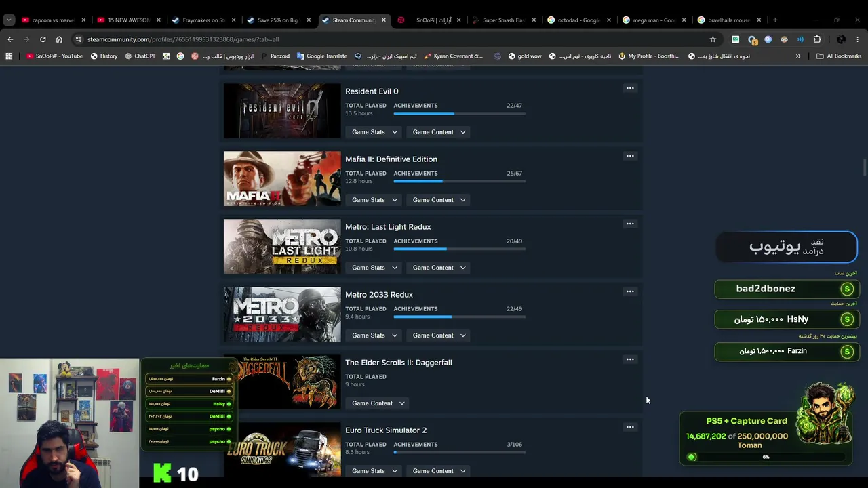This screenshot has width=868, height=488.
Task: Expand Game Content for Mafia II
Action: click(439, 200)
